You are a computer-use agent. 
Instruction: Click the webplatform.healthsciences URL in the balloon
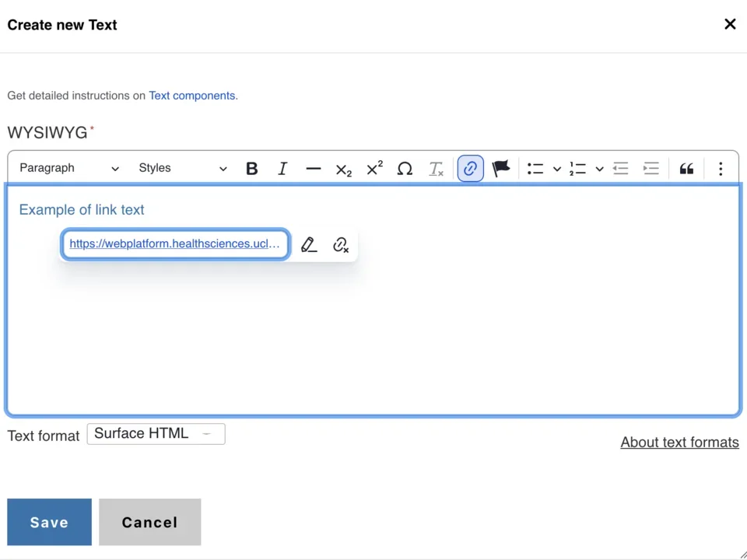point(174,243)
